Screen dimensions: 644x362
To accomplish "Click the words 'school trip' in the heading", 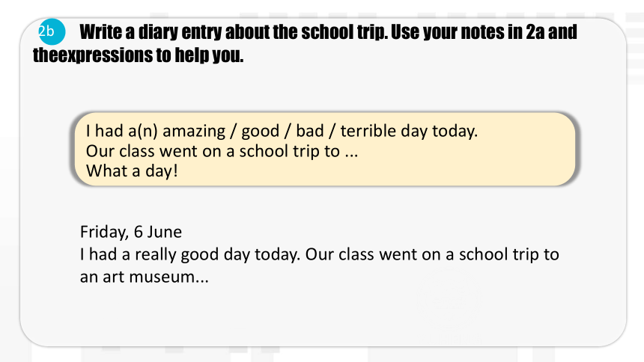I will click(344, 32).
